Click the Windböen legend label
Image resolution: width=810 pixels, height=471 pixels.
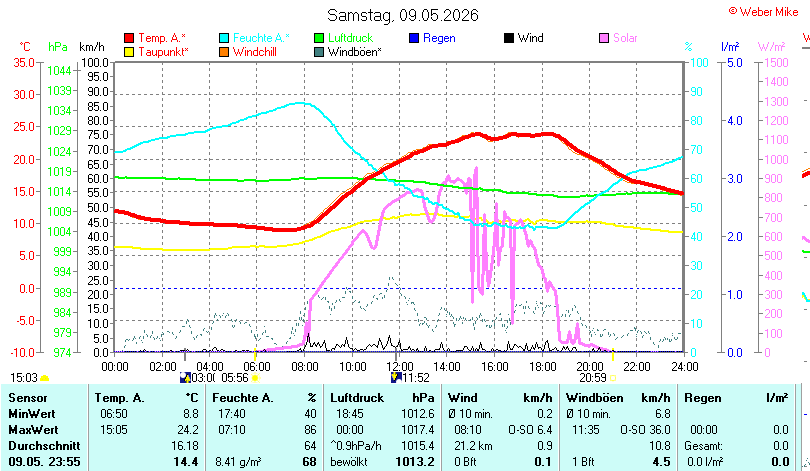point(354,52)
